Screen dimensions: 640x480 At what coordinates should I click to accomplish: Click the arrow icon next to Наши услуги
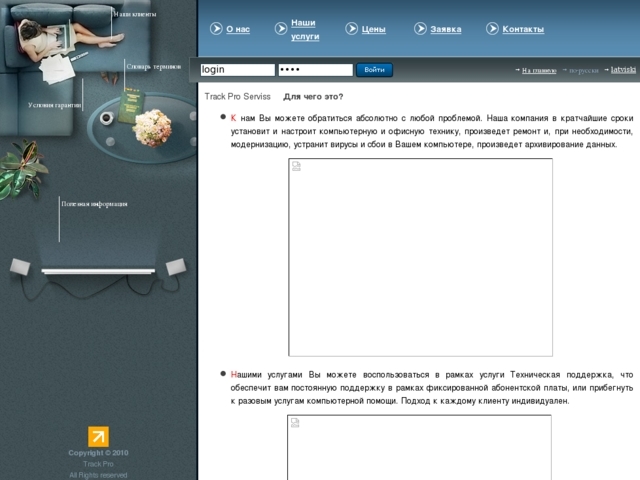281,29
